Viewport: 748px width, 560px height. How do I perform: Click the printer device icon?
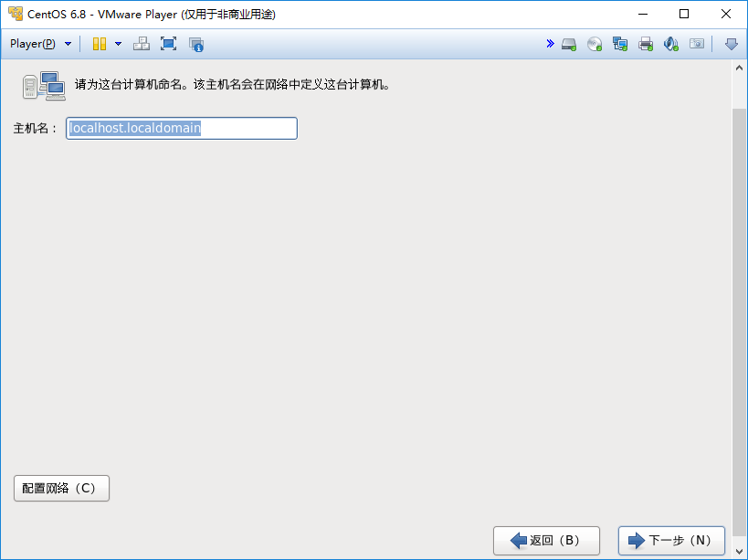pyautogui.click(x=646, y=43)
